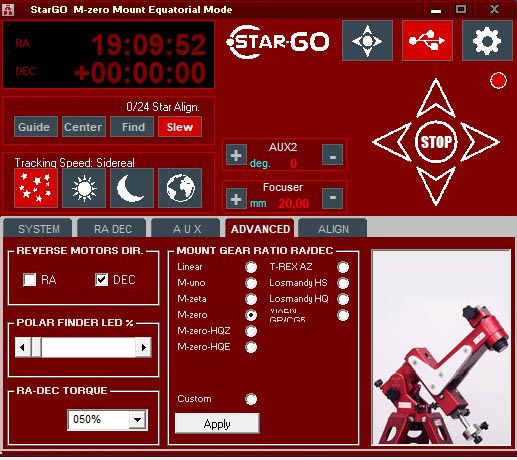Open the RA-DEC torque dropdown arrow
Image resolution: width=517 pixels, height=460 pixels.
click(137, 420)
